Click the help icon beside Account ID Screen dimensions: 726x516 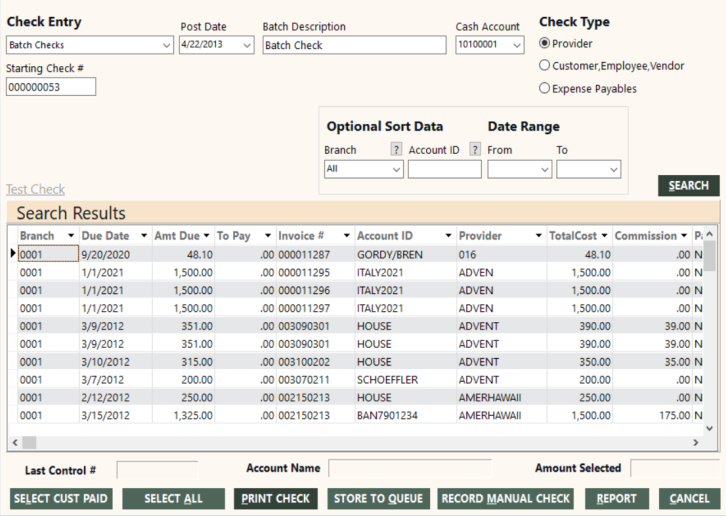(x=475, y=150)
